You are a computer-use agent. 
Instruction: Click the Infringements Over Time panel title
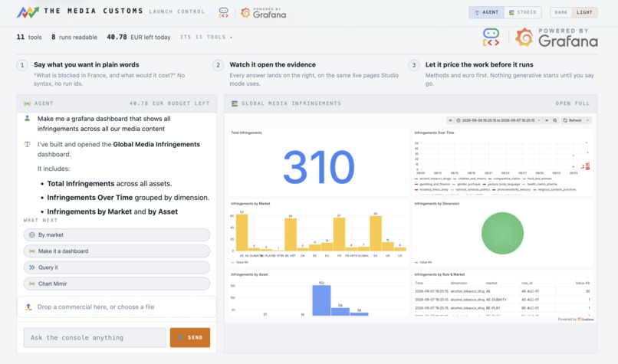(434, 133)
